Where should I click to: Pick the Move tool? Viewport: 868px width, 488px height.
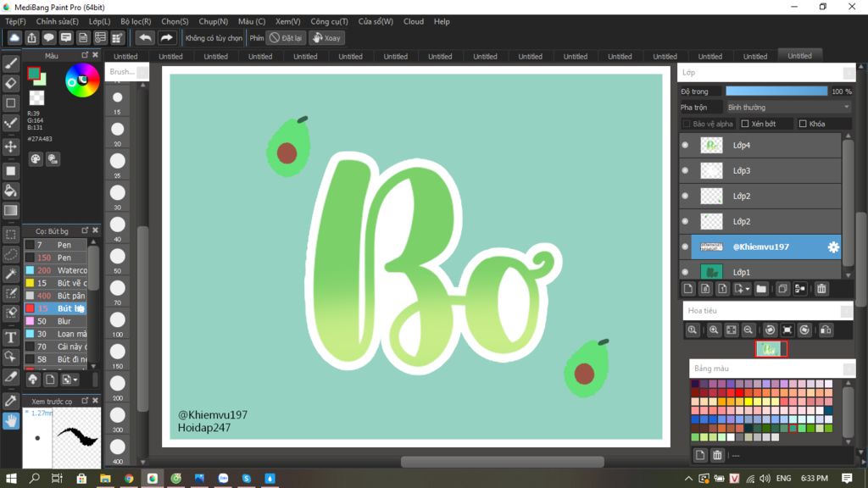pos(10,147)
